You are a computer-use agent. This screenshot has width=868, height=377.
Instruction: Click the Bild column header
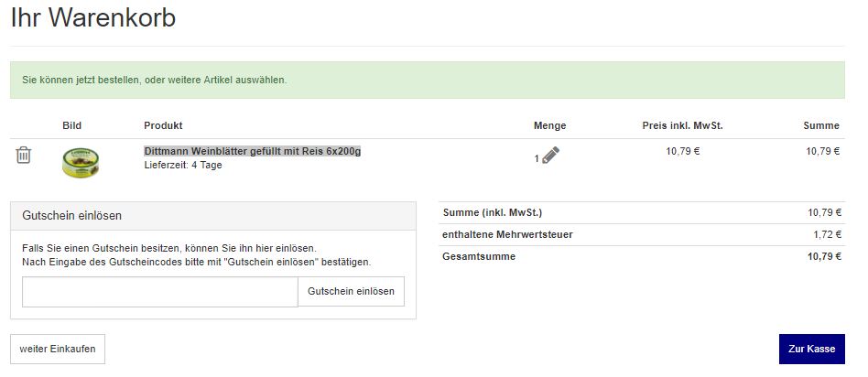click(x=72, y=125)
